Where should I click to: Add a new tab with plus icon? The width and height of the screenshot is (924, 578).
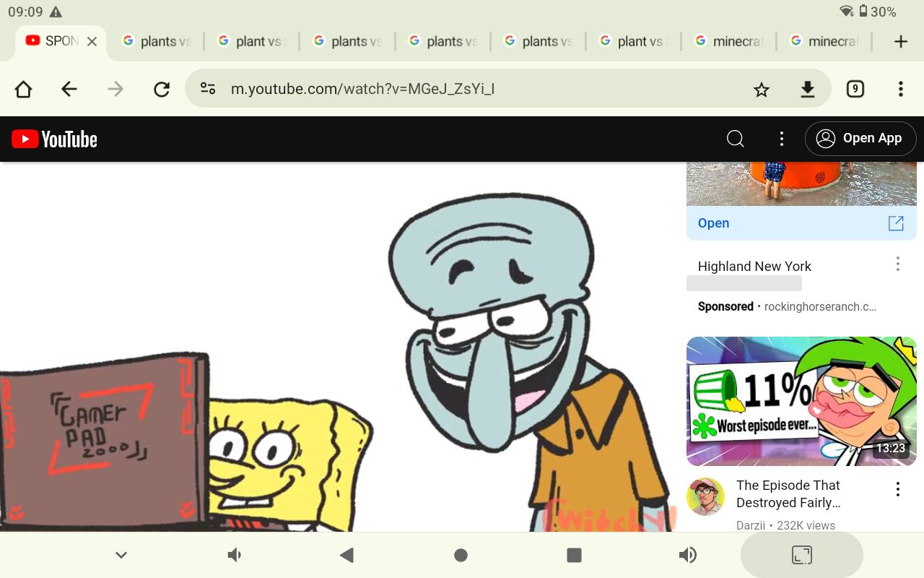click(900, 41)
